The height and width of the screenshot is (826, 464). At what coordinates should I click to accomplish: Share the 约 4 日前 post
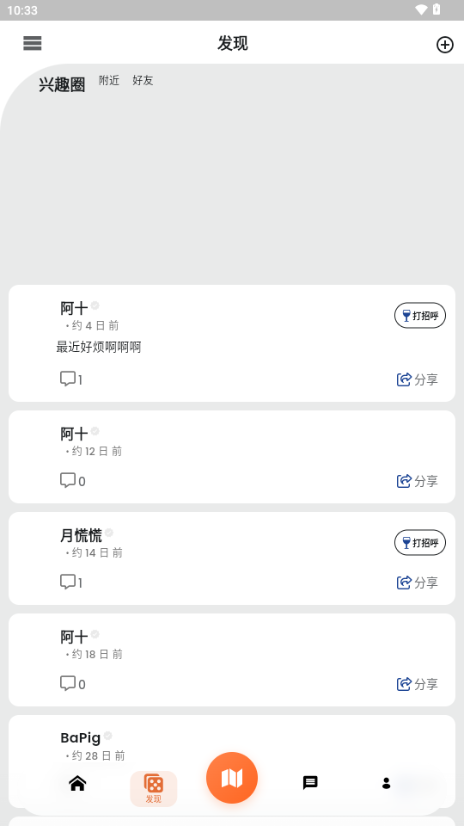[417, 379]
